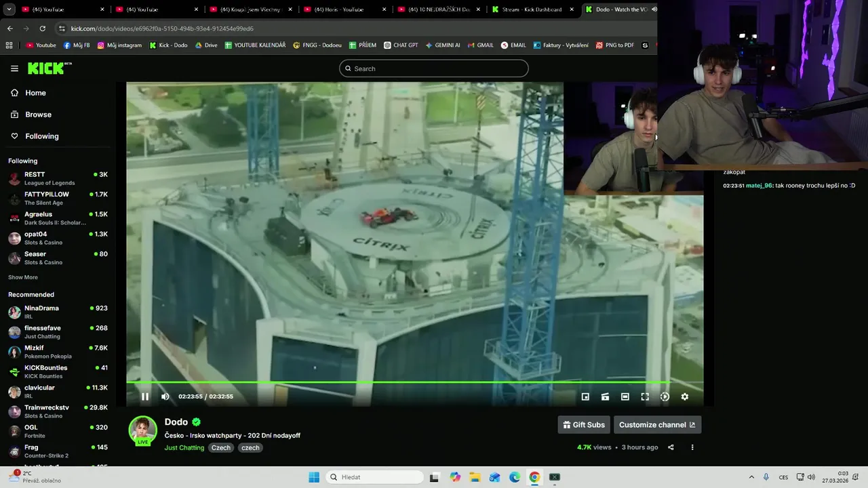Mute the video player volume
Viewport: 868px width, 488px height.
tap(165, 396)
